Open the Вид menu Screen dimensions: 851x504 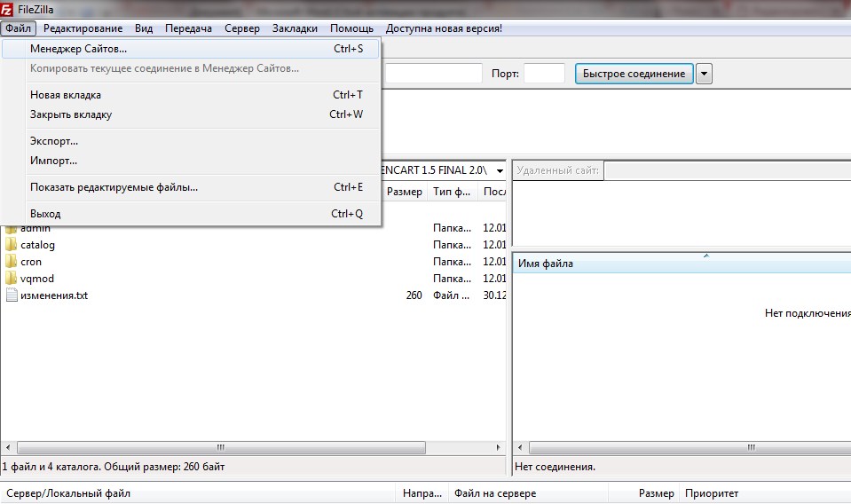point(144,28)
